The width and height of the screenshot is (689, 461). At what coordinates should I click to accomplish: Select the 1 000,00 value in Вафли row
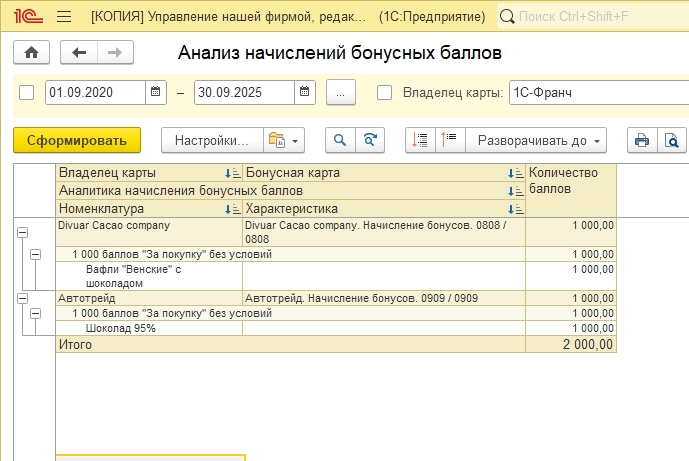click(x=571, y=276)
